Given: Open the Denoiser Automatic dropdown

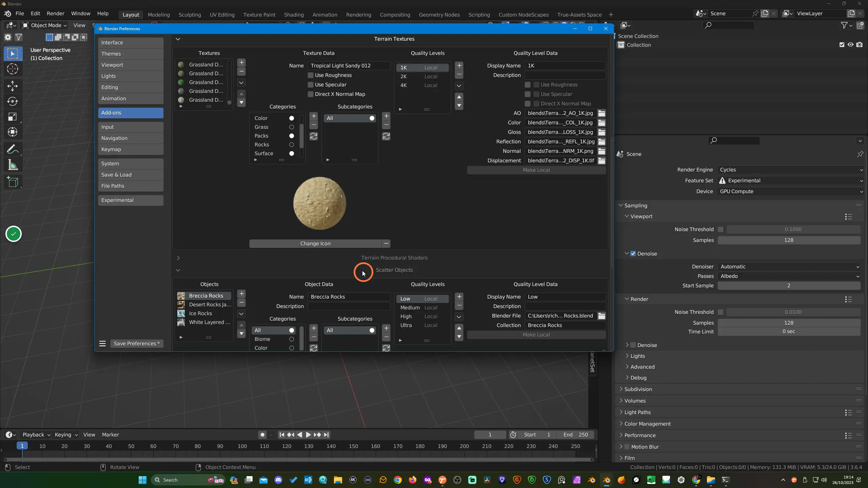Looking at the screenshot, I should [789, 267].
